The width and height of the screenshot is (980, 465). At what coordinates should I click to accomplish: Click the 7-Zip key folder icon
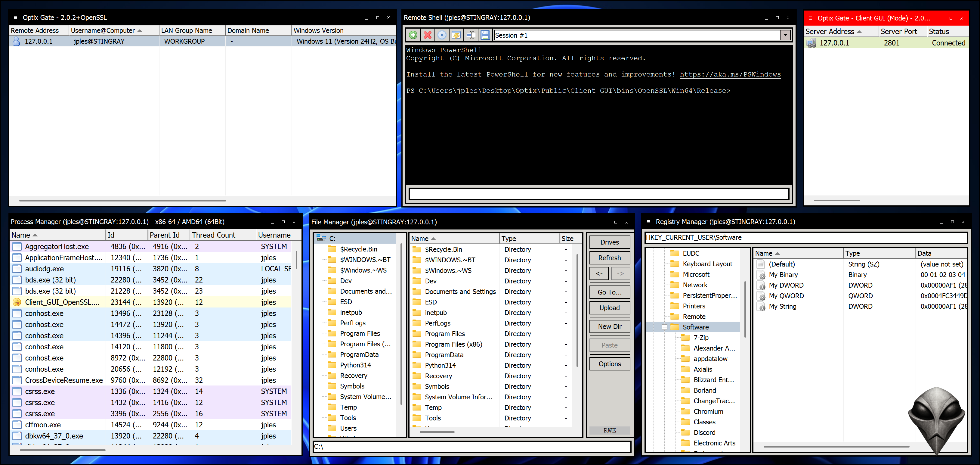coord(685,337)
